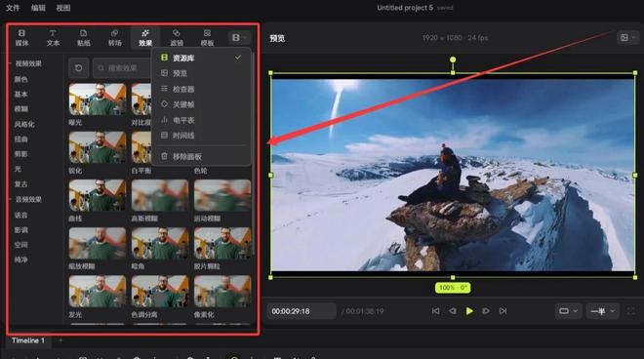Click the 色轮 color wheel label

coord(201,171)
